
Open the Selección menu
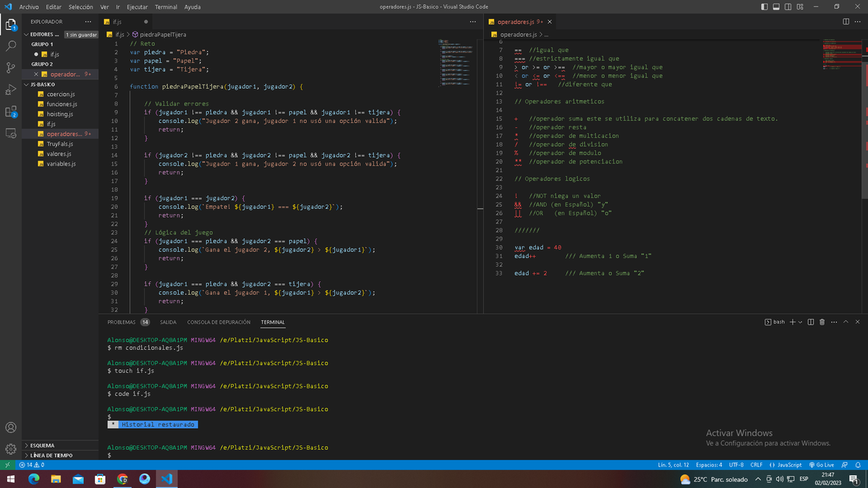(x=81, y=7)
